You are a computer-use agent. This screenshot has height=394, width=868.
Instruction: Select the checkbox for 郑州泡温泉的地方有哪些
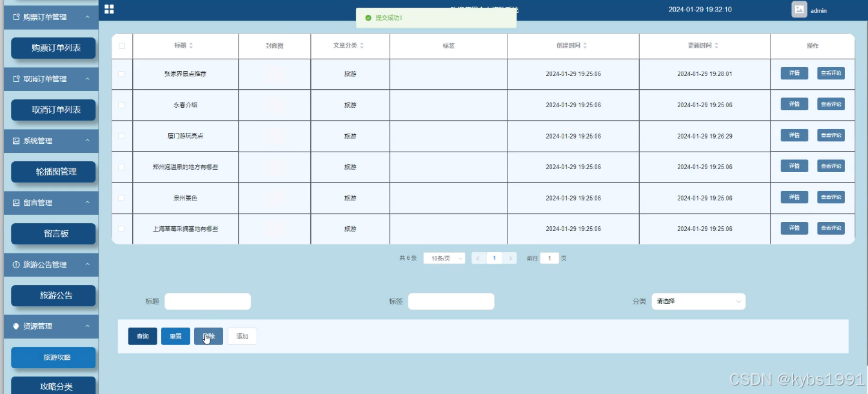[x=121, y=167]
